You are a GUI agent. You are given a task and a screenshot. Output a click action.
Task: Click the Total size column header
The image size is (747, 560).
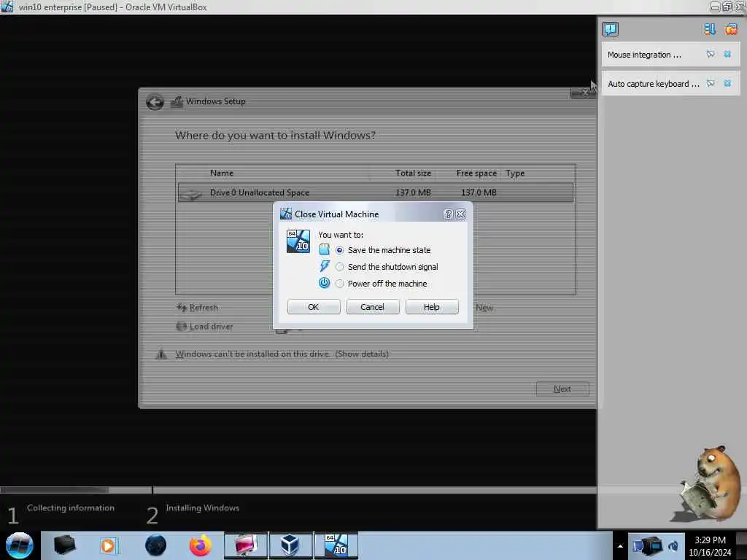(x=413, y=174)
